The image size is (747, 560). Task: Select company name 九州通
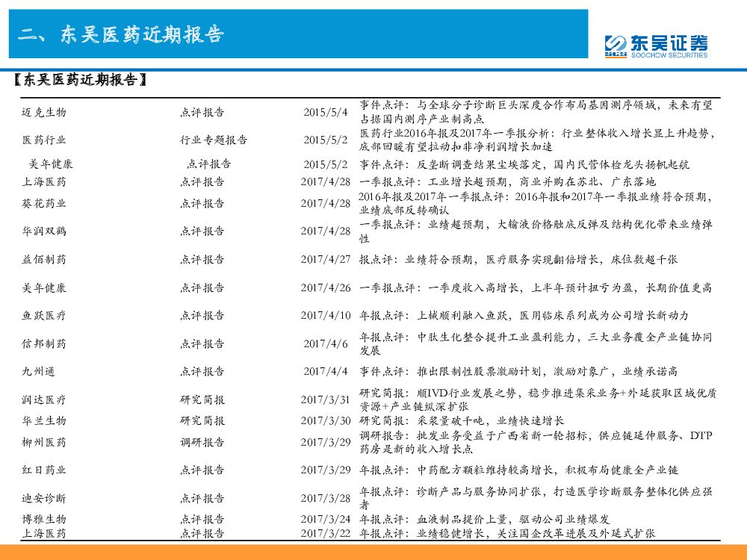coord(38,371)
